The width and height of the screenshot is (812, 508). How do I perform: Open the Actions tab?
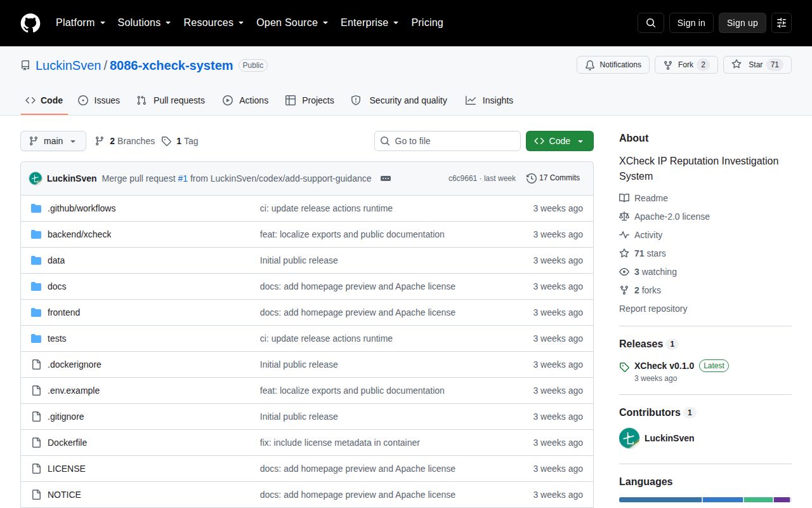(246, 100)
